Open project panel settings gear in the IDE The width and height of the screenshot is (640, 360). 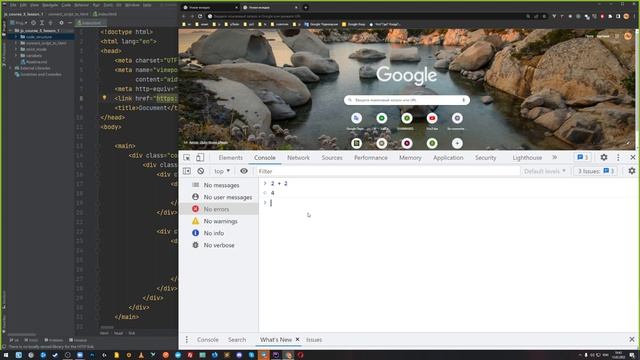click(61, 23)
